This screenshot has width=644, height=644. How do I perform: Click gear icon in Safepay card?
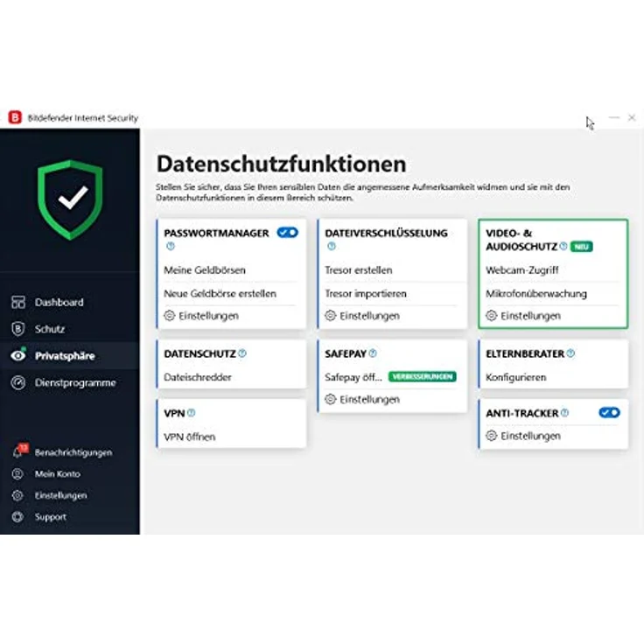coord(330,399)
